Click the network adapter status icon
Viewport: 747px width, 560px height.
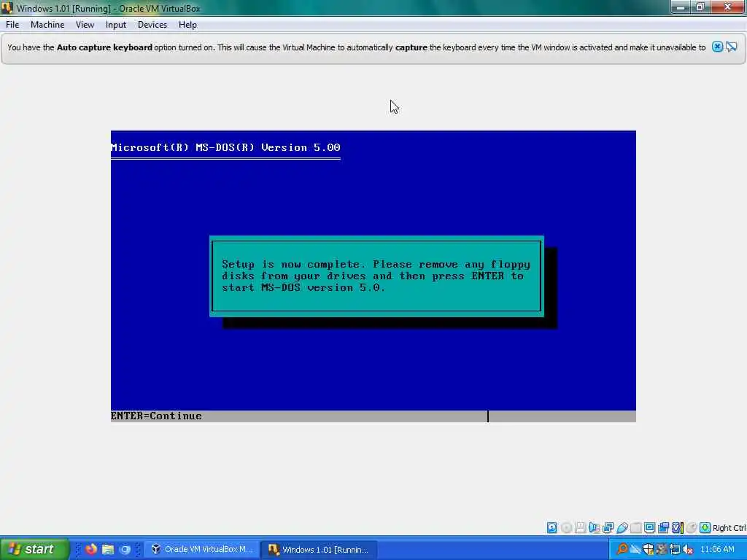tap(608, 528)
